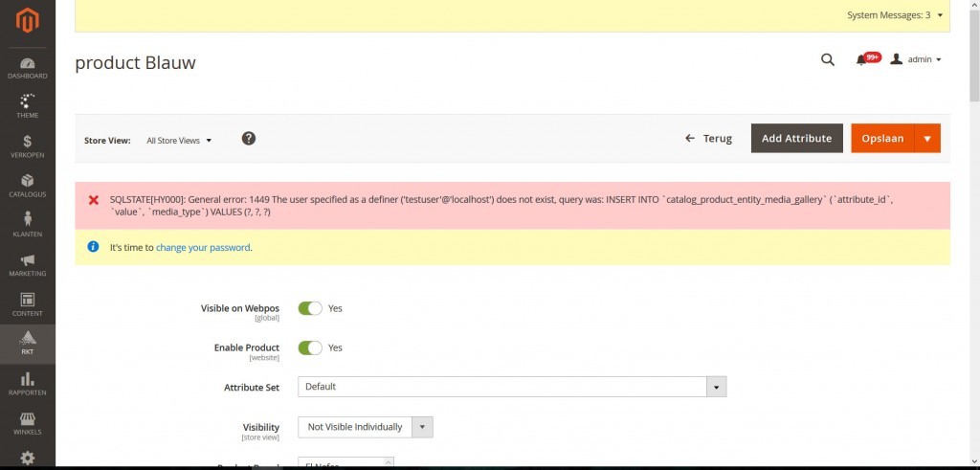Follow the change your password link
The height and width of the screenshot is (470, 980).
[203, 247]
